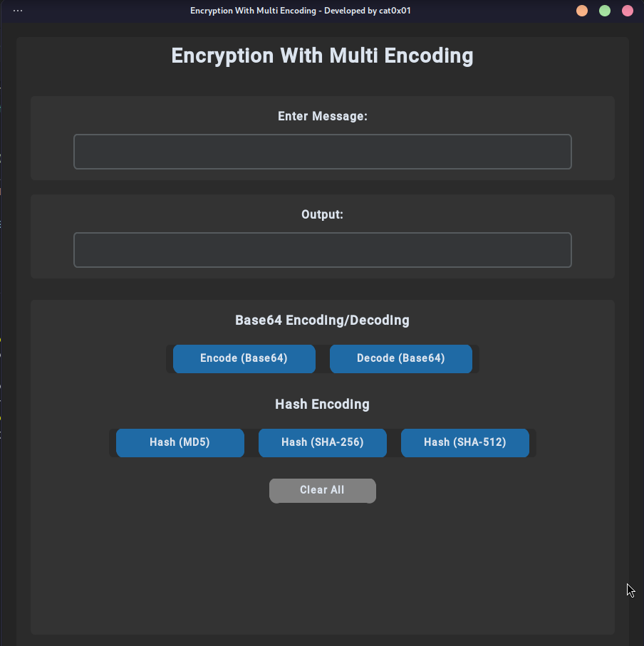Open the window options menu (ellipsis)
This screenshot has width=644, height=646.
coord(17,11)
